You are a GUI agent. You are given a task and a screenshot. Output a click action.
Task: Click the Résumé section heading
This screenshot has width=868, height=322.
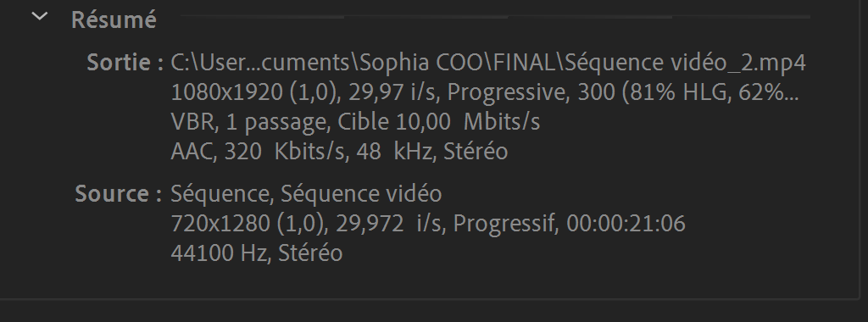point(114,20)
